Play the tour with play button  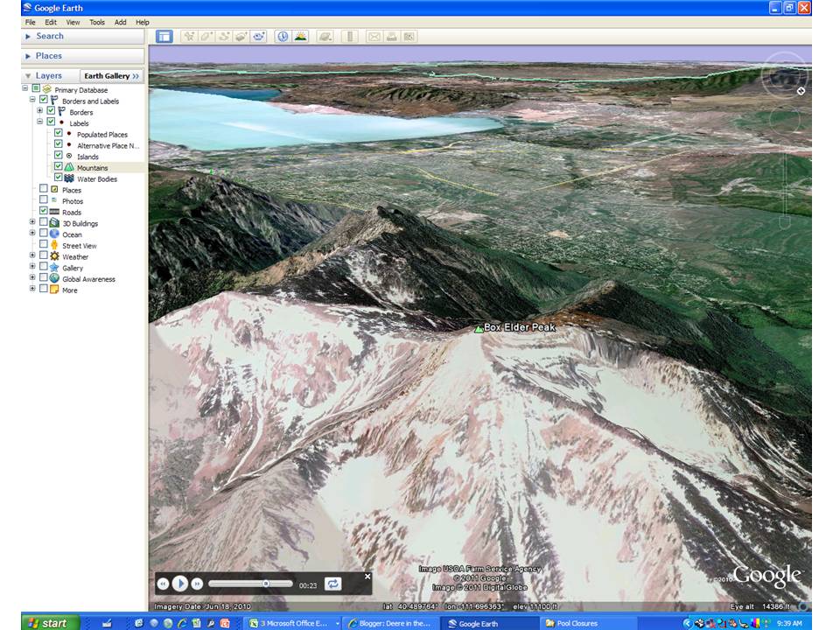180,584
